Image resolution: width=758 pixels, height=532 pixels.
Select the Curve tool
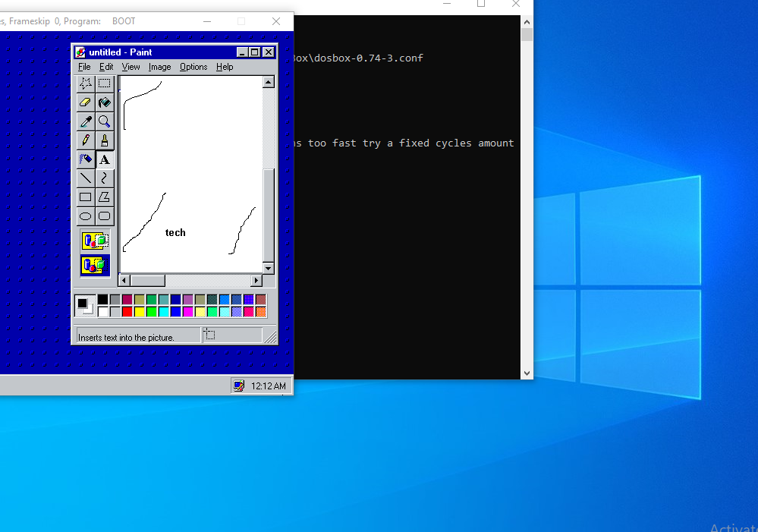point(105,178)
